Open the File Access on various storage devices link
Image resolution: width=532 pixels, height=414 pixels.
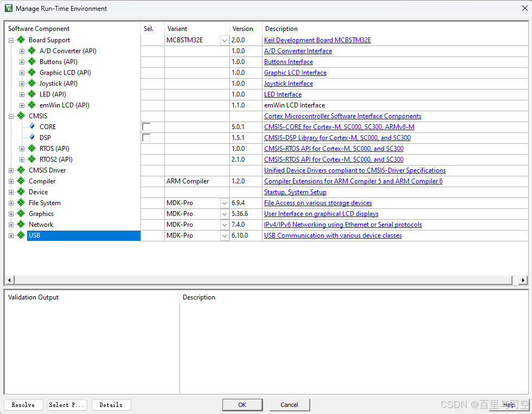[x=318, y=203]
